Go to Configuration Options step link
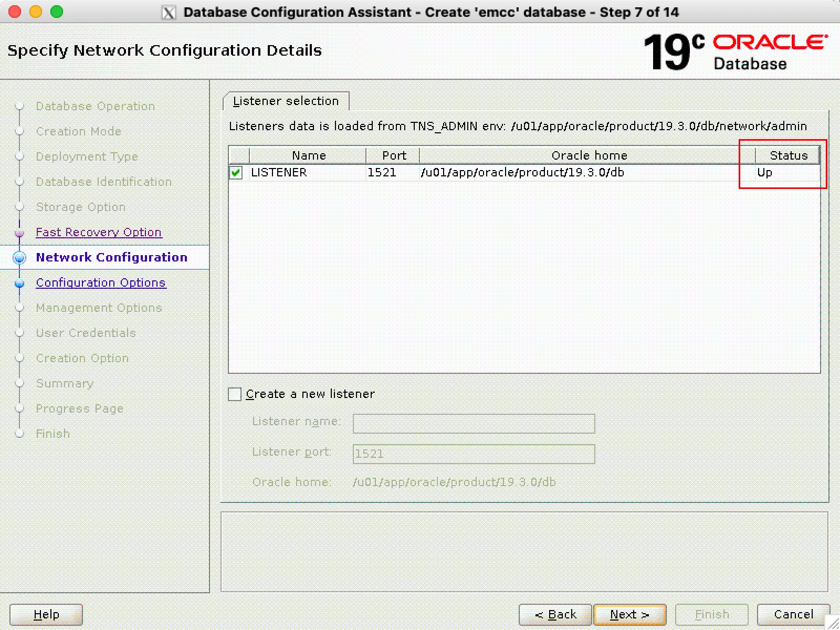 pos(101,282)
